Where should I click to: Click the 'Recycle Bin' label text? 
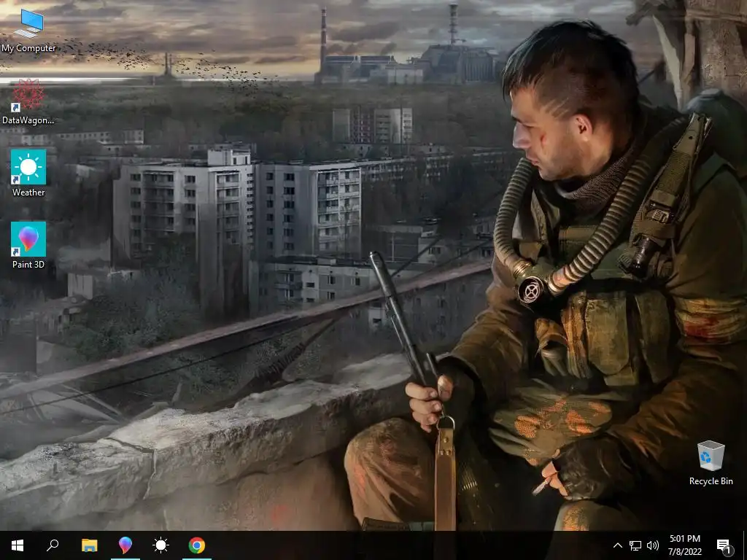[x=711, y=481]
